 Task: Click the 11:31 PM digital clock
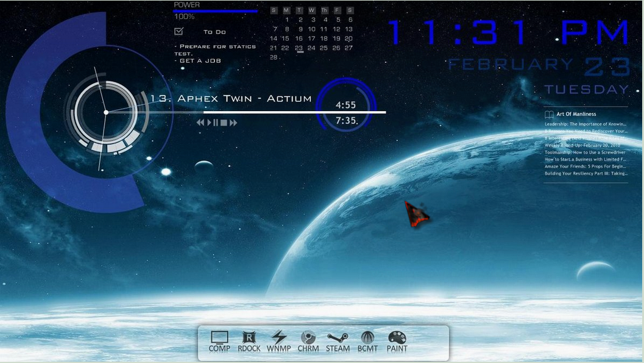508,32
